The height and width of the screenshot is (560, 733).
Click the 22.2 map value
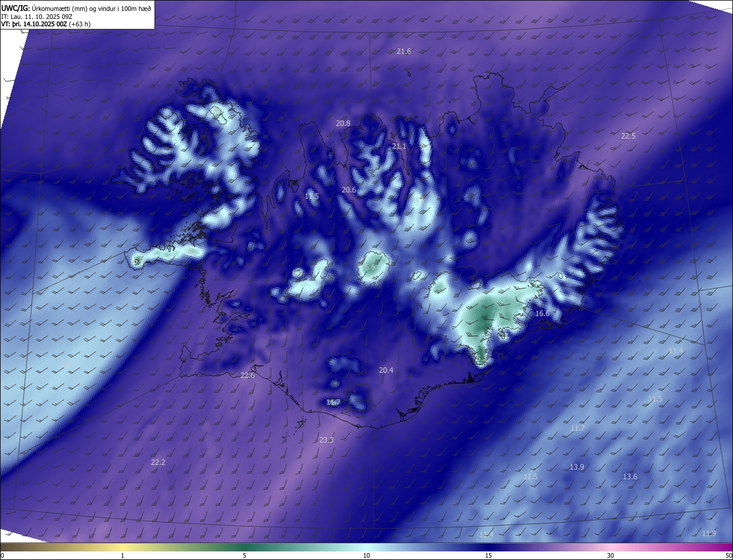(x=158, y=463)
